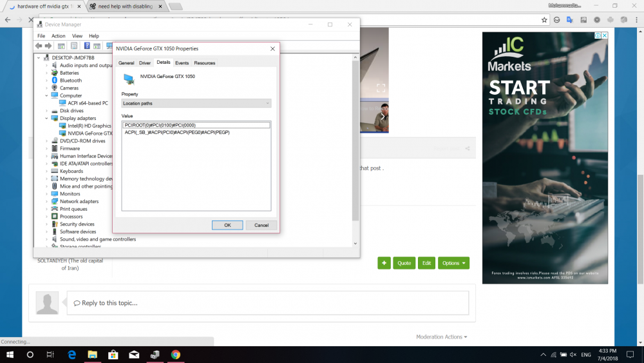Open File Explorer from the taskbar
644x363 pixels.
coord(92,355)
